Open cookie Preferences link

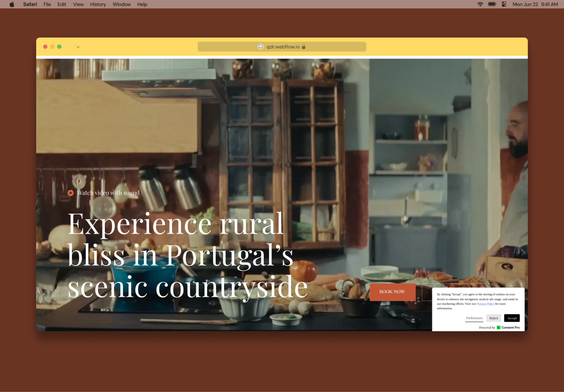point(474,318)
